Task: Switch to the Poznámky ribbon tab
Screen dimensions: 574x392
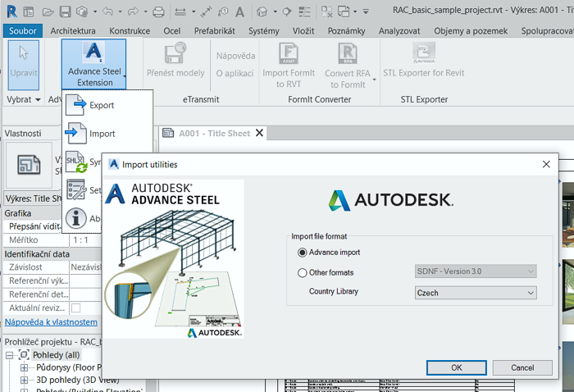Action: coord(346,31)
